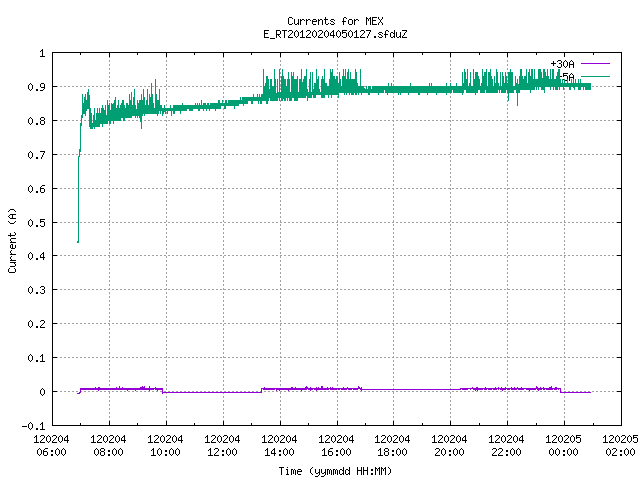Screen dimensions: 640x480
Task: Click the "+30A" legend label
Action: click(562, 64)
